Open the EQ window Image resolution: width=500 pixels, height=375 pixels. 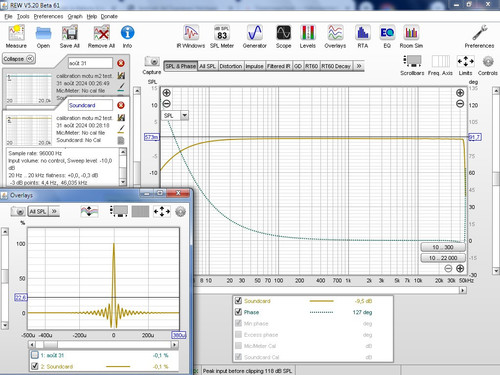387,36
